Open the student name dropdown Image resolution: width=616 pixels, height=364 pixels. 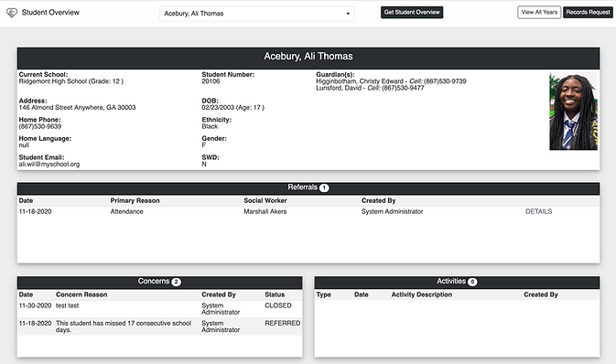click(x=256, y=14)
